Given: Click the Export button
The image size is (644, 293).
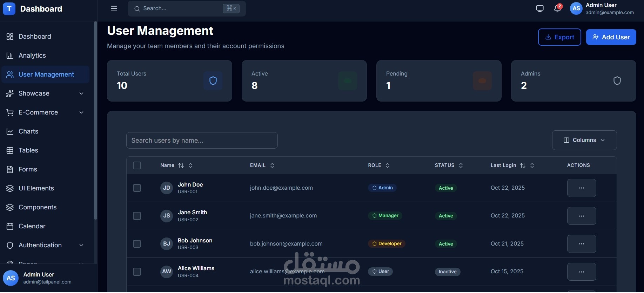Looking at the screenshot, I should [x=559, y=37].
